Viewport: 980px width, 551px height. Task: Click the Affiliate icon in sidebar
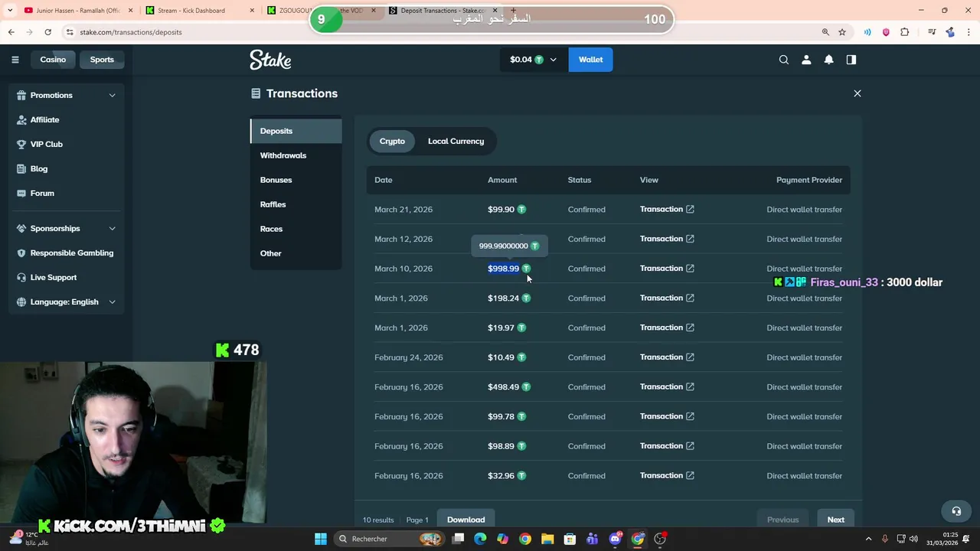tap(22, 119)
